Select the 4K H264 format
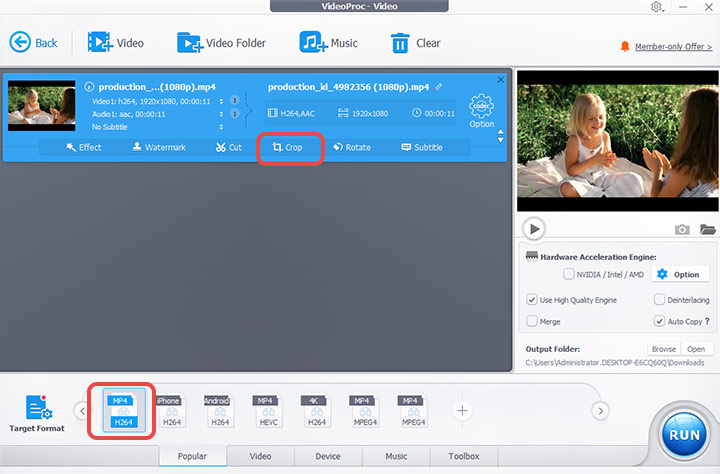The height and width of the screenshot is (474, 720). pyautogui.click(x=316, y=411)
